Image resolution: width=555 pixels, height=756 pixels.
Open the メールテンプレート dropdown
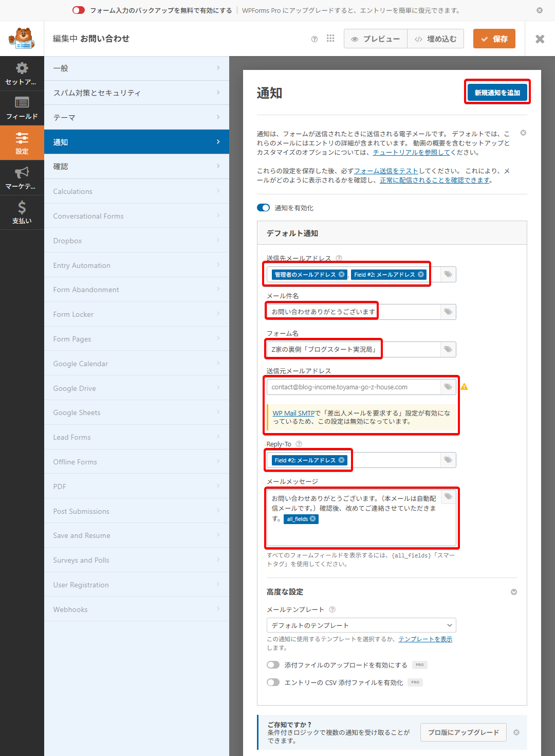click(x=361, y=625)
